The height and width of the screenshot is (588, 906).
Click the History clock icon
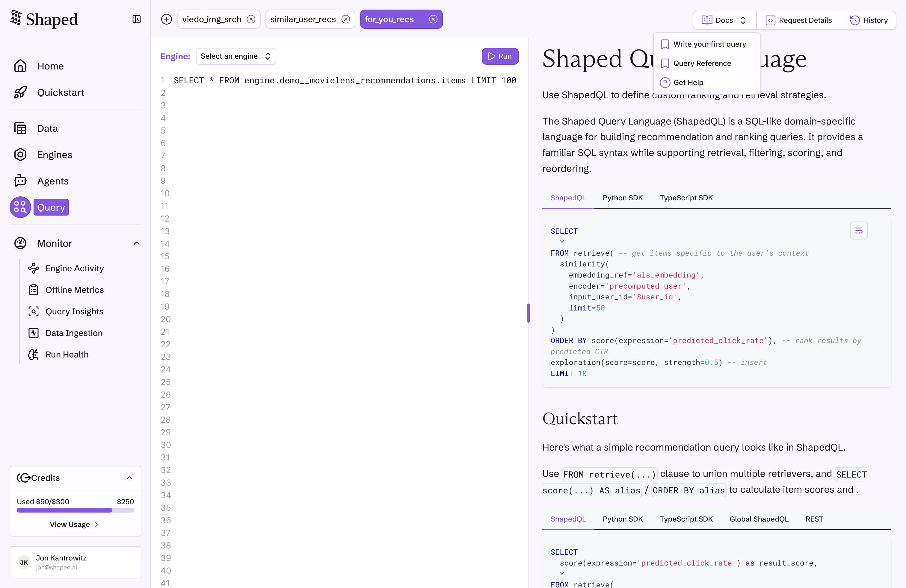[x=854, y=20]
